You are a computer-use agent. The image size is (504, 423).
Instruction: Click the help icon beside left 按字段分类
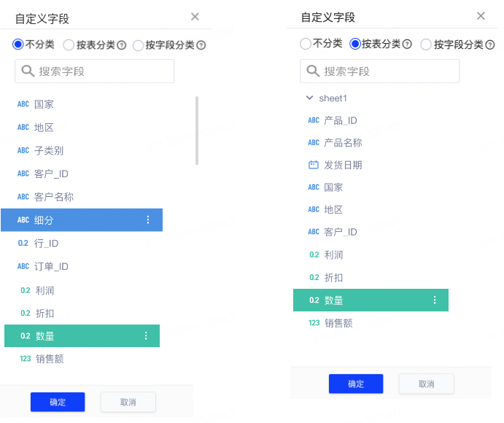(201, 45)
